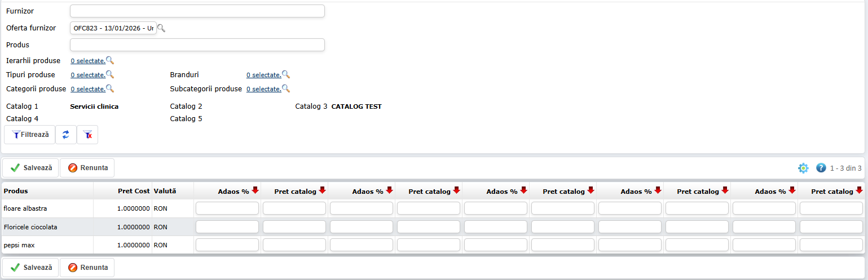Screen dimensions: 868x280
Task: Open the Subcategorii produse lookup magnifier
Action: pyautogui.click(x=286, y=88)
